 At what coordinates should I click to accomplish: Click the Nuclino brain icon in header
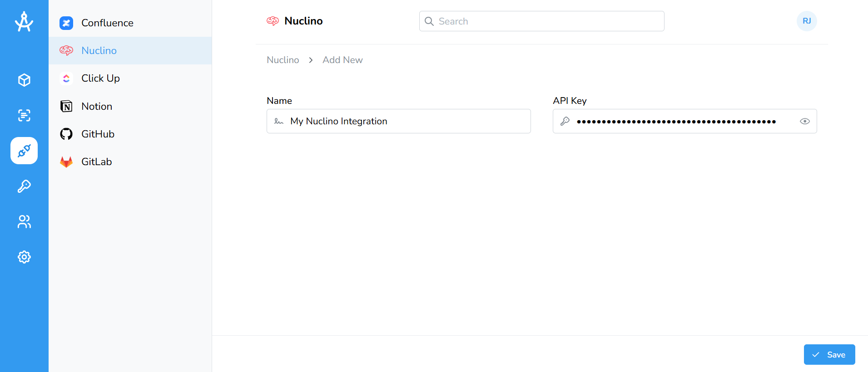273,21
